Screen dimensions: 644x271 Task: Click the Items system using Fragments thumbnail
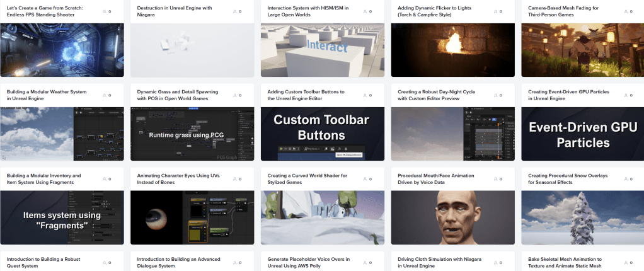62,217
